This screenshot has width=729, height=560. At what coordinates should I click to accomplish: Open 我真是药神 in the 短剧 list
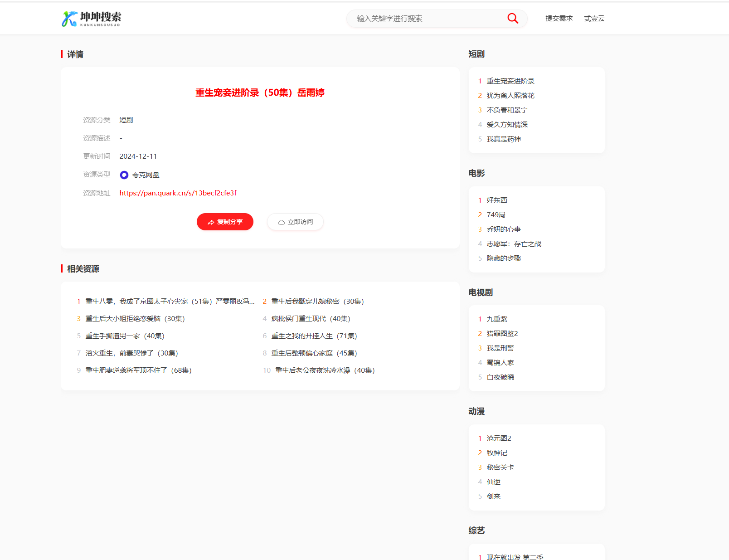pyautogui.click(x=504, y=139)
